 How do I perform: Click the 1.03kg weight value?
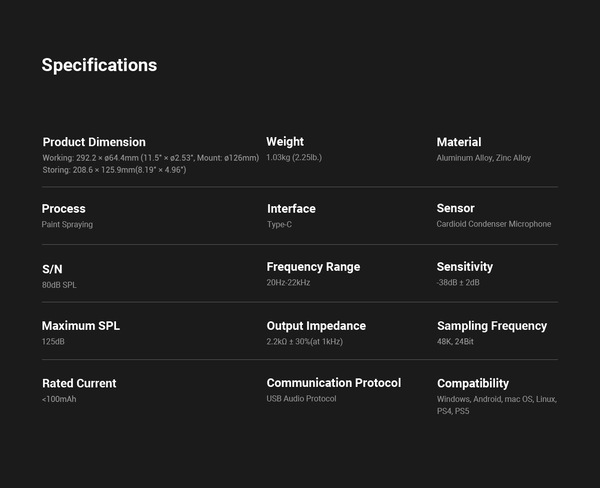294,157
